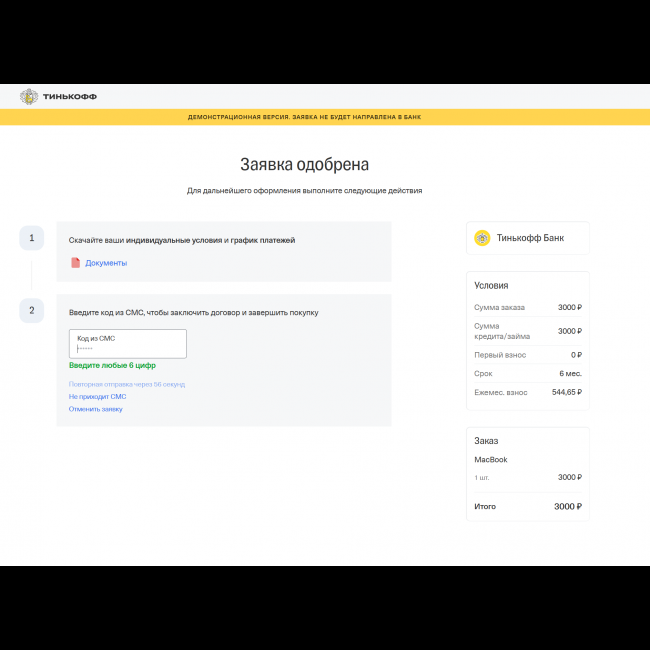Image resolution: width=650 pixels, height=650 pixels.
Task: Click the Срок 6 мес. row
Action: pos(527,373)
